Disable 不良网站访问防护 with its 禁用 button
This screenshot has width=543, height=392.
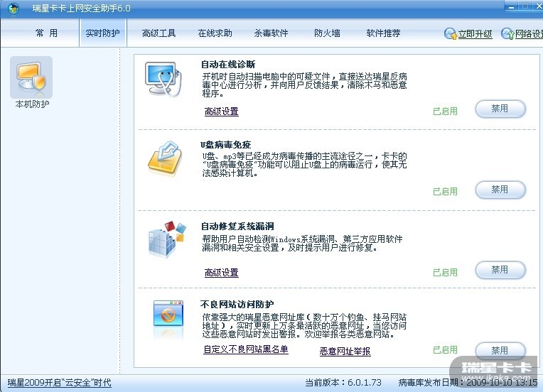coord(501,351)
